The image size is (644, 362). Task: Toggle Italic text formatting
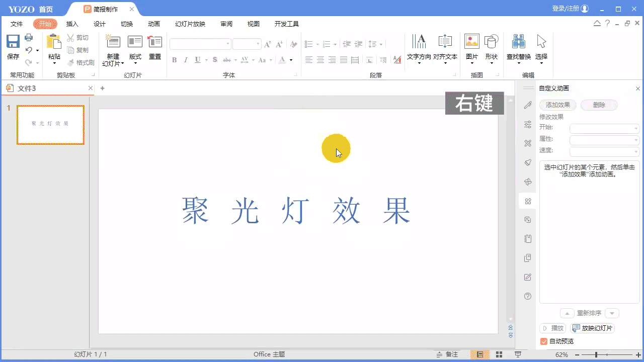186,60
